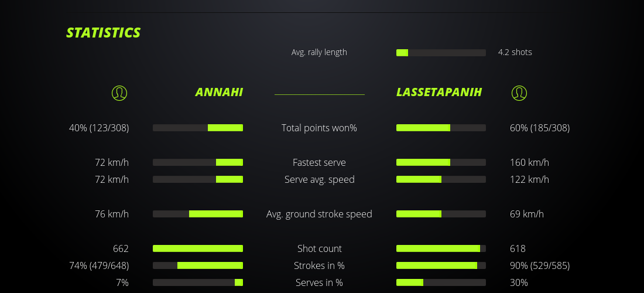
Task: Click Annahi's Serve avg. speed bar
Action: point(198,179)
